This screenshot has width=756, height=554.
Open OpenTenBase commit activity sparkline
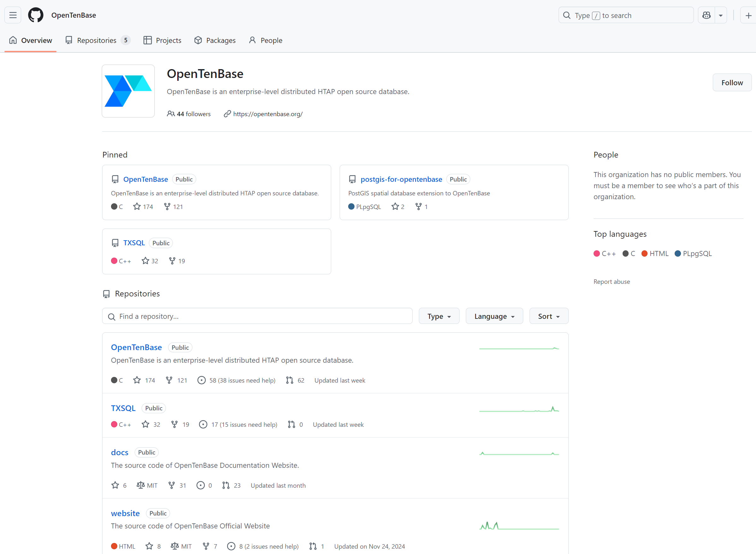tap(519, 348)
